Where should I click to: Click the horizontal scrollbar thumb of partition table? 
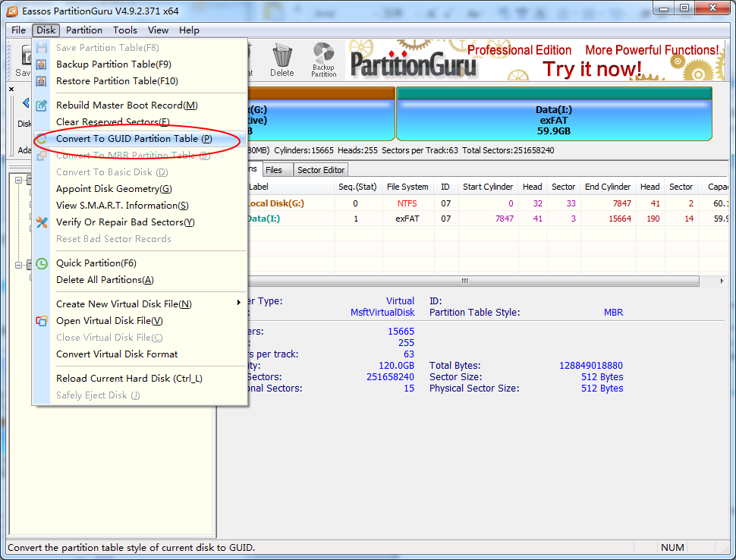pyautogui.click(x=473, y=281)
